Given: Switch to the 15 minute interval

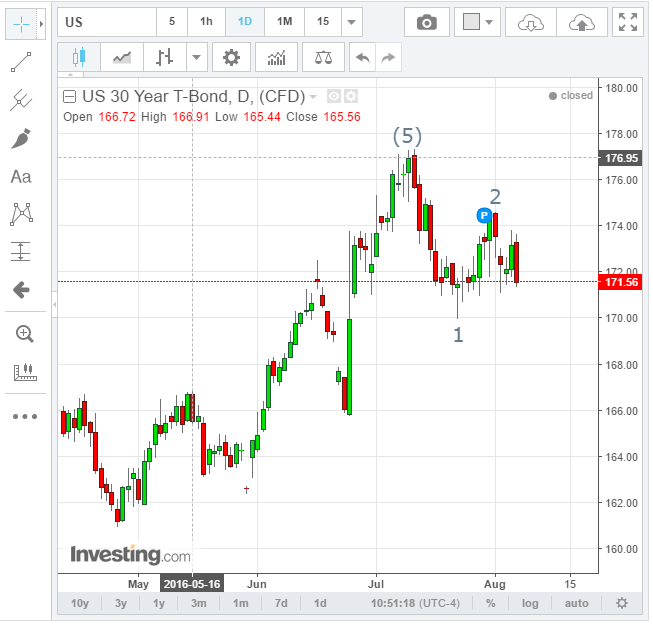Looking at the screenshot, I should 323,22.
